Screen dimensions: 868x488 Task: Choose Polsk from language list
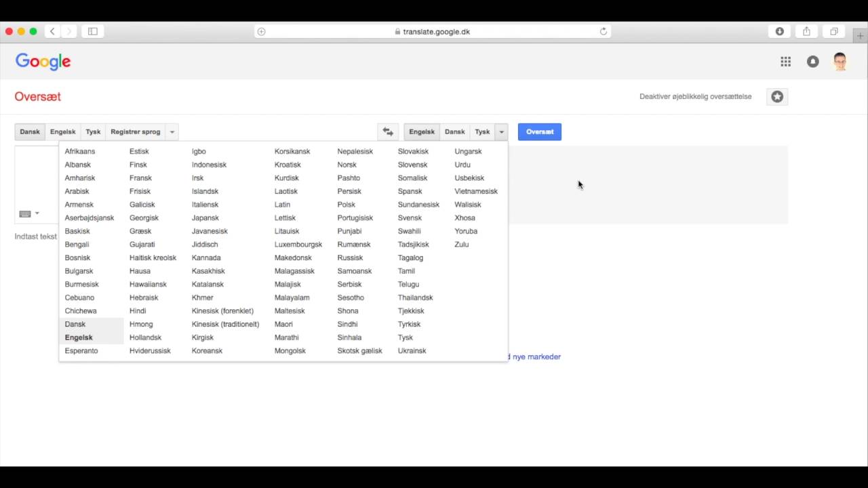[346, 204]
